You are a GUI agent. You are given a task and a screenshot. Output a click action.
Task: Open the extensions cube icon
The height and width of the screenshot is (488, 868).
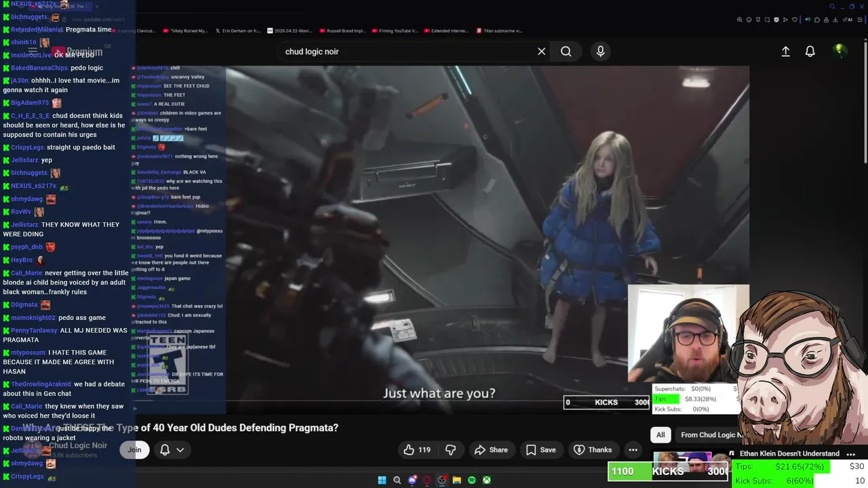pyautogui.click(x=817, y=20)
